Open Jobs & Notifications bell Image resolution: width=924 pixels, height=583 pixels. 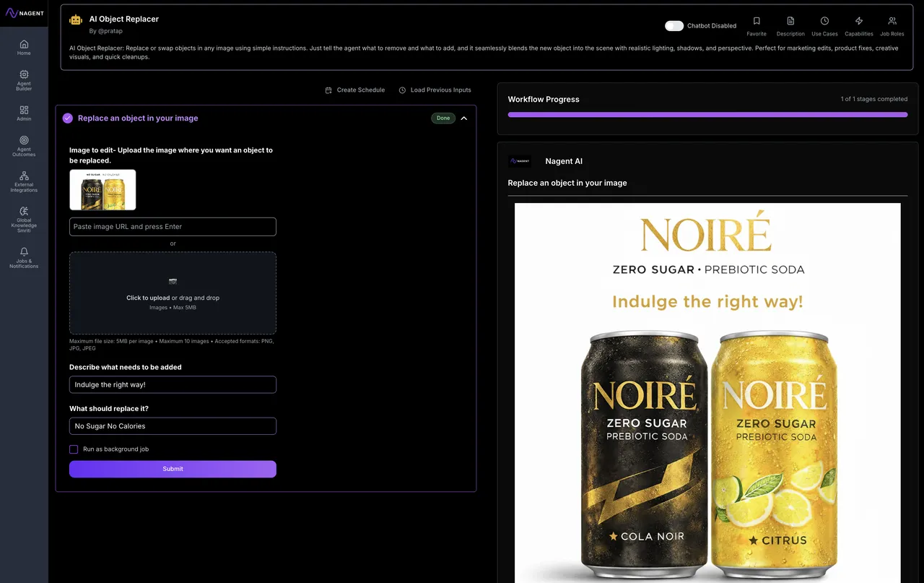pyautogui.click(x=24, y=258)
